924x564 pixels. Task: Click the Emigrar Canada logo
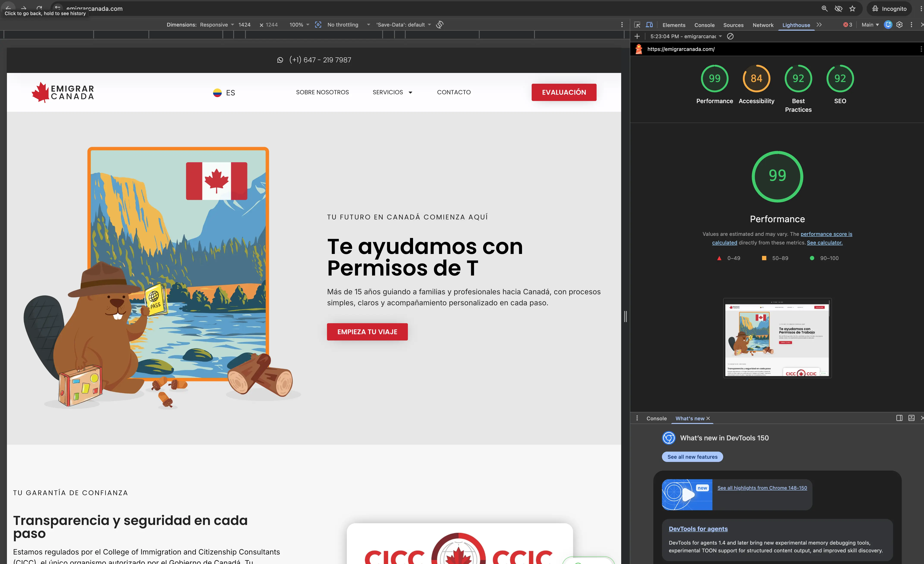click(x=63, y=92)
